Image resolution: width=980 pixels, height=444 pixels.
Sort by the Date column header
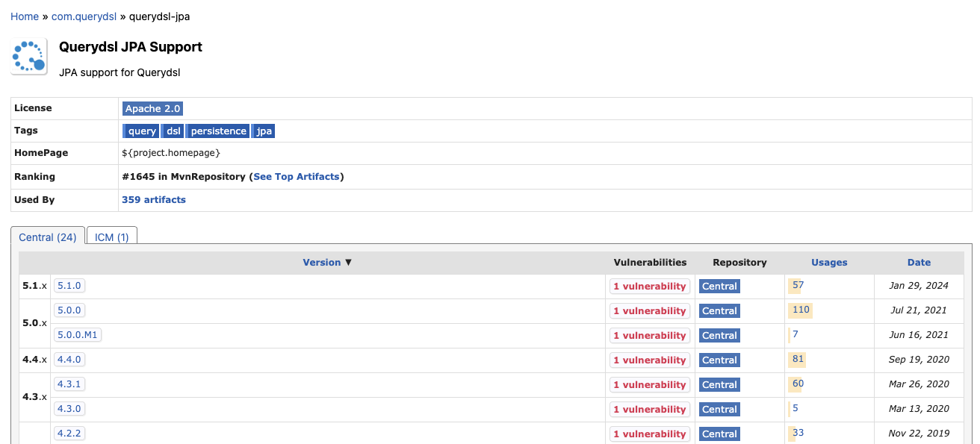(x=919, y=263)
